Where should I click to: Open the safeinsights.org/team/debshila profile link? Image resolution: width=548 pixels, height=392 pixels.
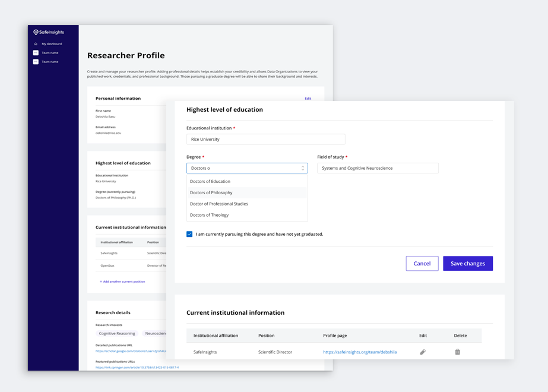(360, 352)
